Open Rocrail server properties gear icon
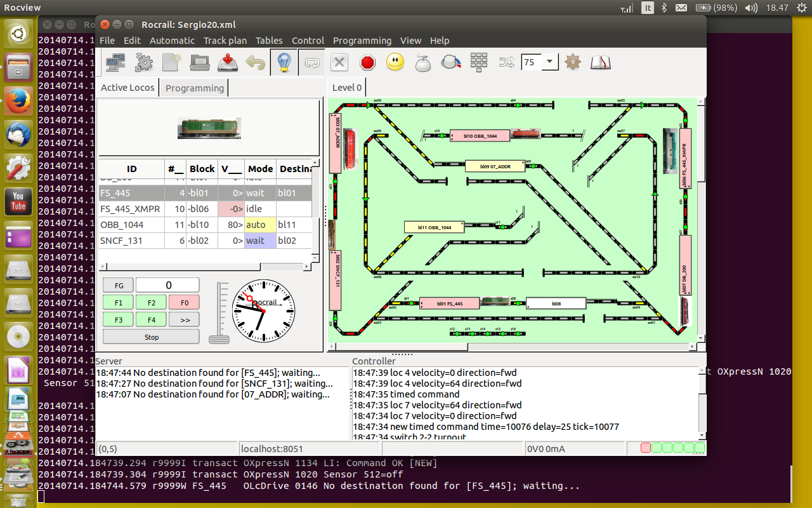The width and height of the screenshot is (812, 508). (x=144, y=62)
